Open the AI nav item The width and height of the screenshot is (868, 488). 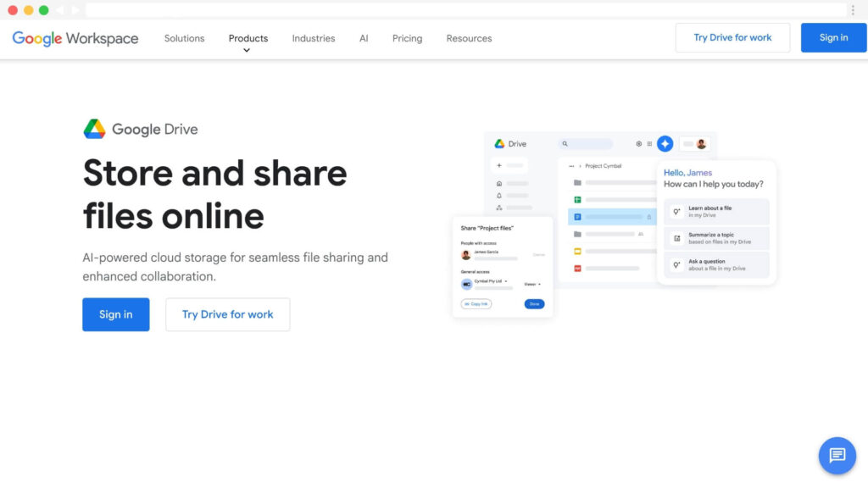point(364,38)
